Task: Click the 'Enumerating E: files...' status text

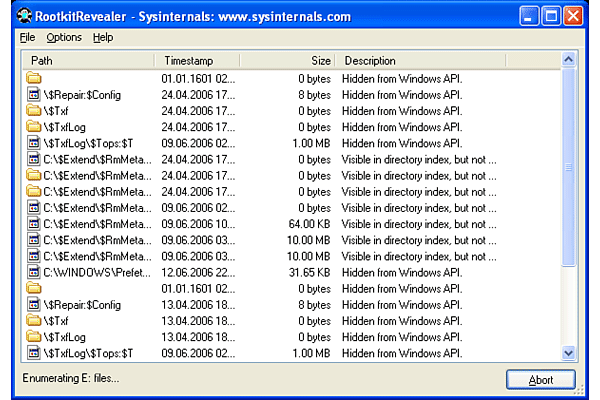Action: (71, 378)
